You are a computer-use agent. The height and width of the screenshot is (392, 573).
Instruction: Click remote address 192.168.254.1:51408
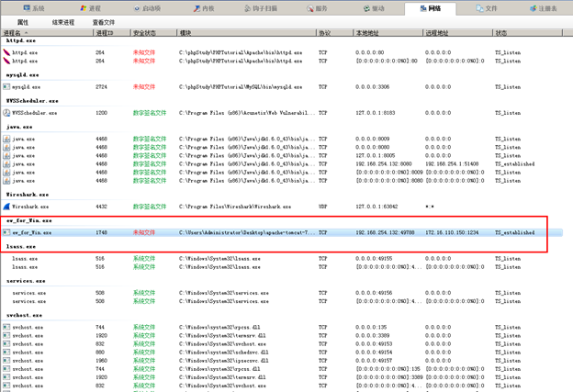[452, 164]
